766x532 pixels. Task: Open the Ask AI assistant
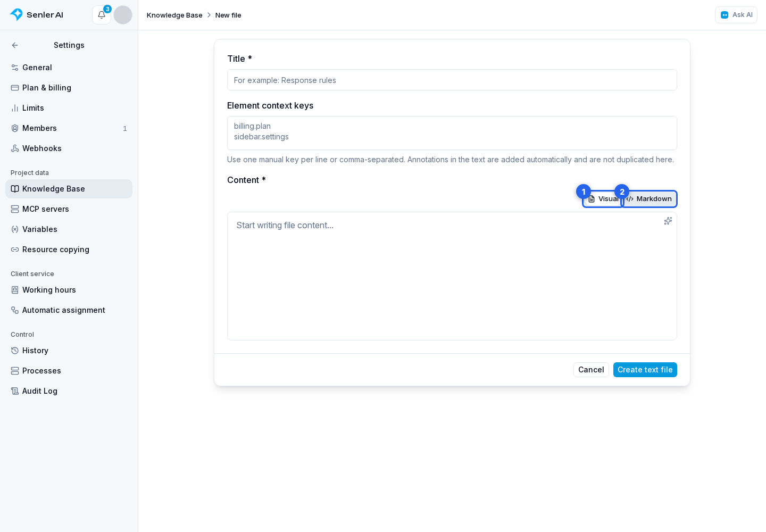[x=736, y=15]
